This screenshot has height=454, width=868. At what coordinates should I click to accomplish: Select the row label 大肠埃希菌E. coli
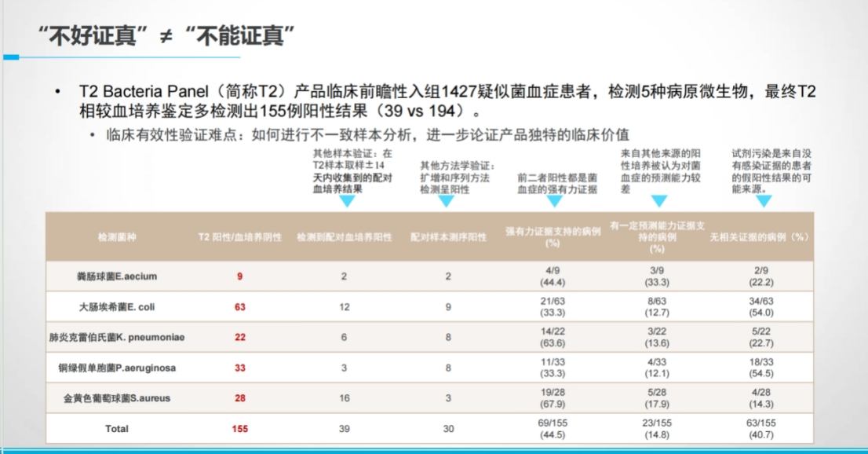click(x=117, y=306)
